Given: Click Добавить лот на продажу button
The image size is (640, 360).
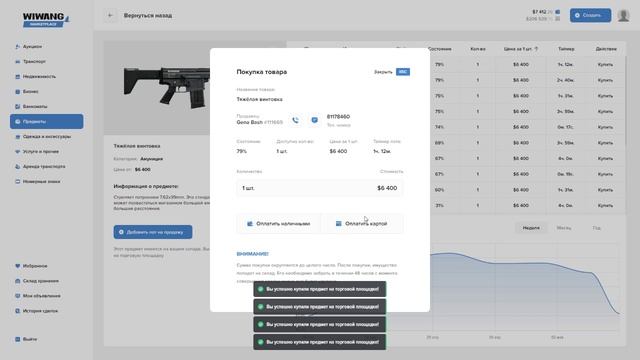Looking at the screenshot, I should click(153, 232).
